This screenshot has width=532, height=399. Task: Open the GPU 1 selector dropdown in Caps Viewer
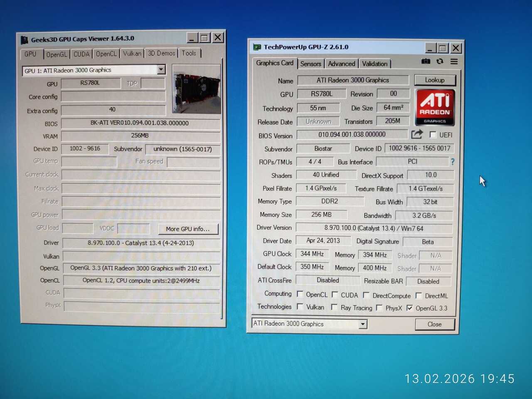pos(161,70)
